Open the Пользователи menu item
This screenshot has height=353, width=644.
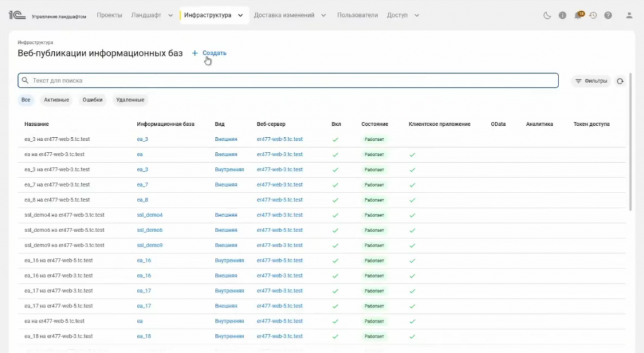(357, 15)
